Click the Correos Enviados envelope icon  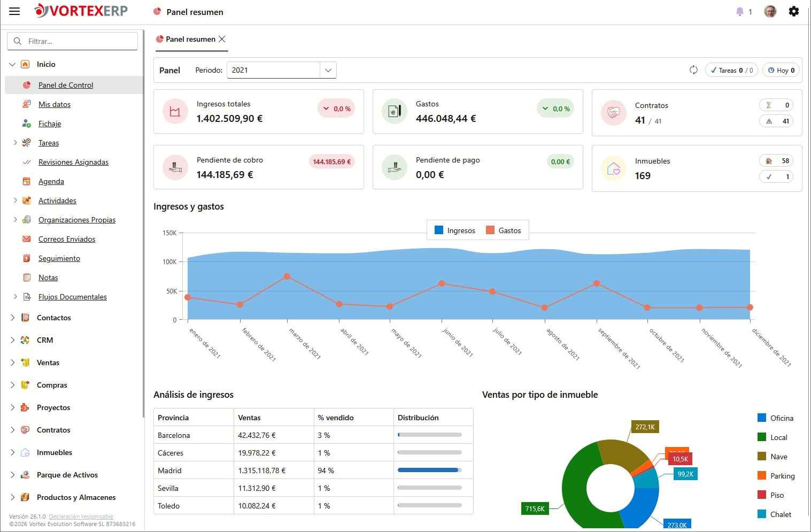pyautogui.click(x=26, y=239)
